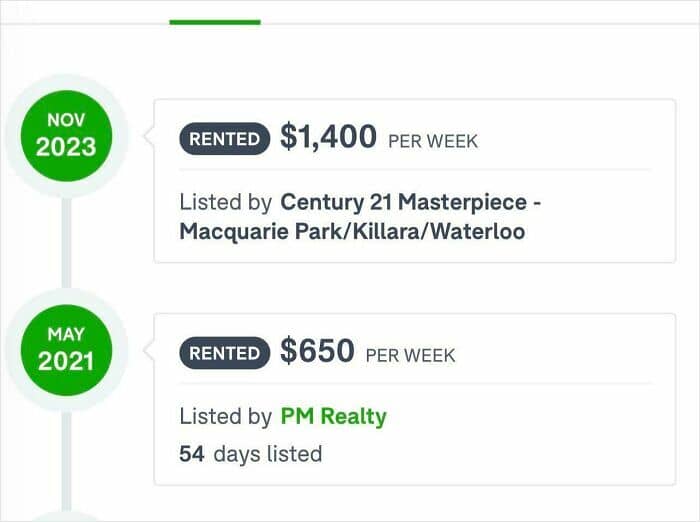Click "54 days listed" text

point(251,454)
